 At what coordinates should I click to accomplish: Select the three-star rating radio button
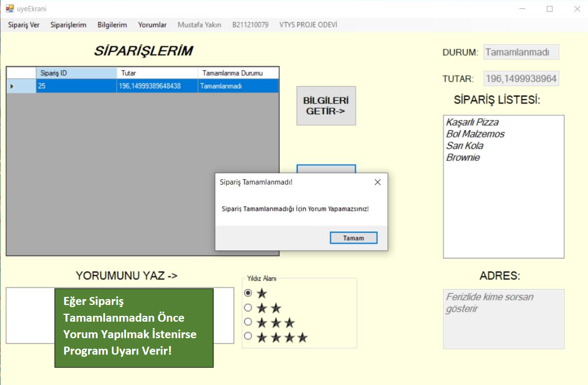tap(248, 322)
